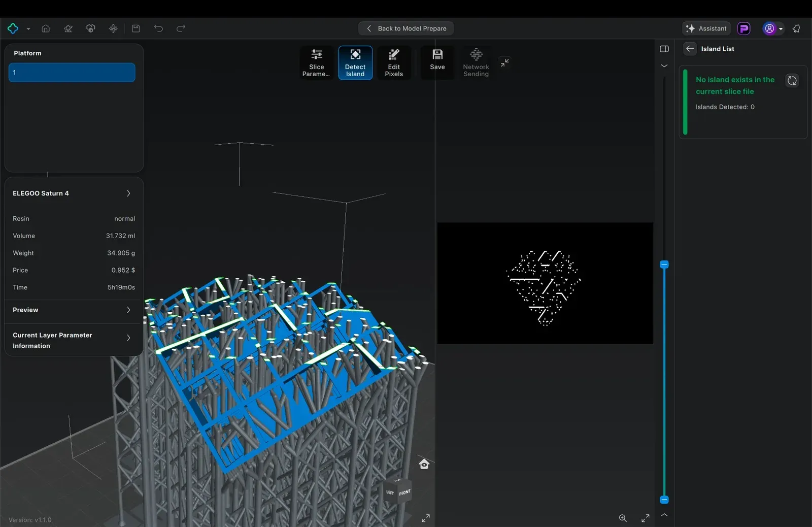Save project with floppy disk icon
This screenshot has height=527, width=812.
click(136, 28)
